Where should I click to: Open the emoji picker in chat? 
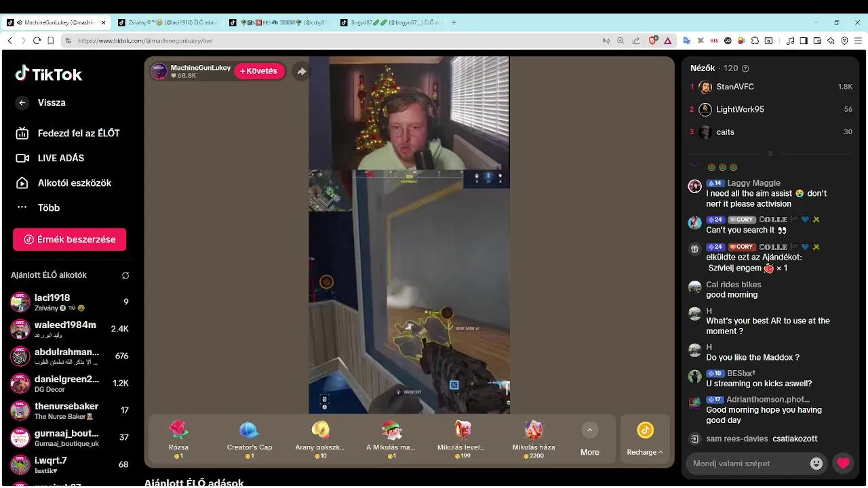(816, 464)
